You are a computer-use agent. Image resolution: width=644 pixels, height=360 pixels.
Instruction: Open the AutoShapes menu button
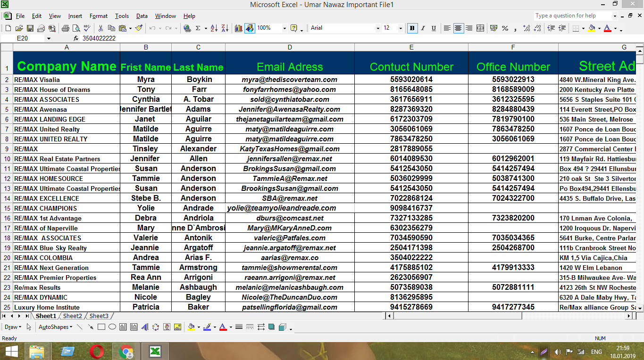point(55,327)
